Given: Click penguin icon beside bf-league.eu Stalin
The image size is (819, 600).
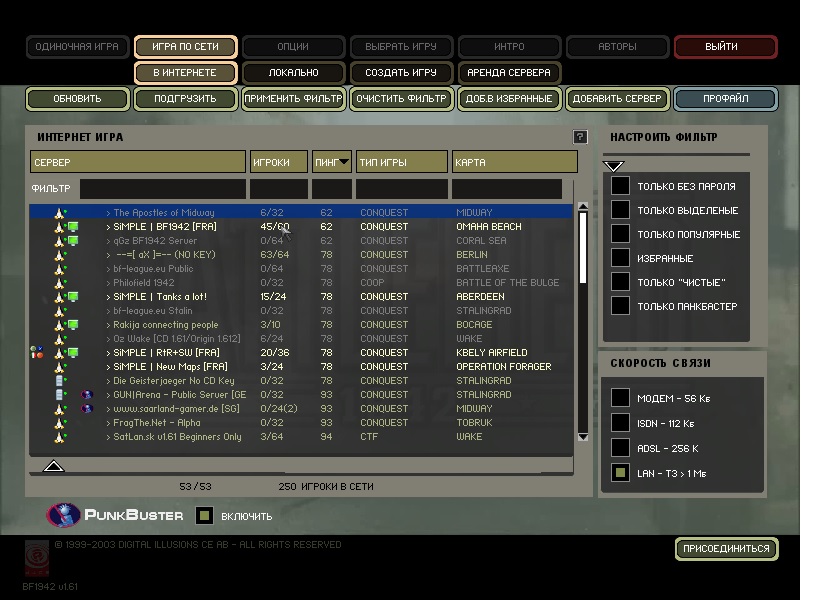Looking at the screenshot, I should pos(60,311).
